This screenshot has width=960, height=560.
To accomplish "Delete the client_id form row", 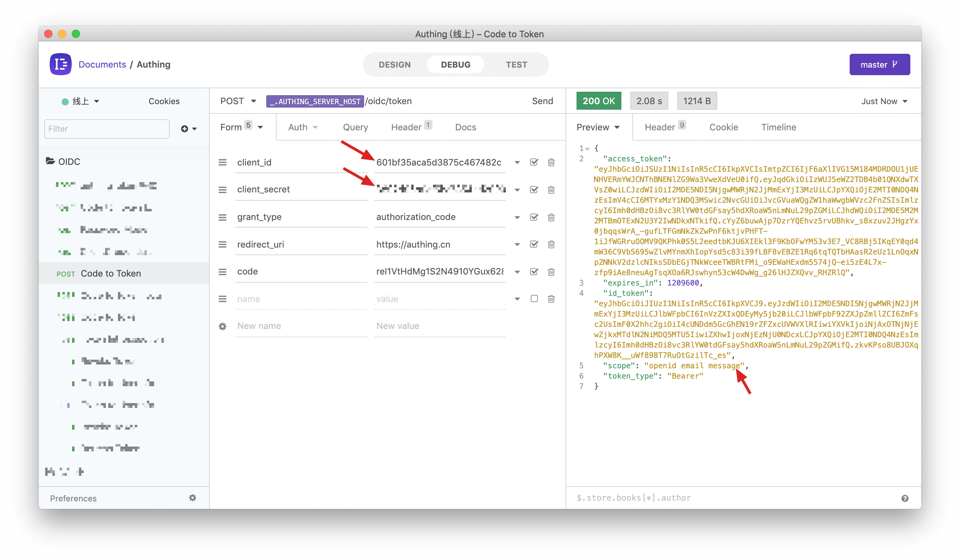I will pyautogui.click(x=551, y=162).
